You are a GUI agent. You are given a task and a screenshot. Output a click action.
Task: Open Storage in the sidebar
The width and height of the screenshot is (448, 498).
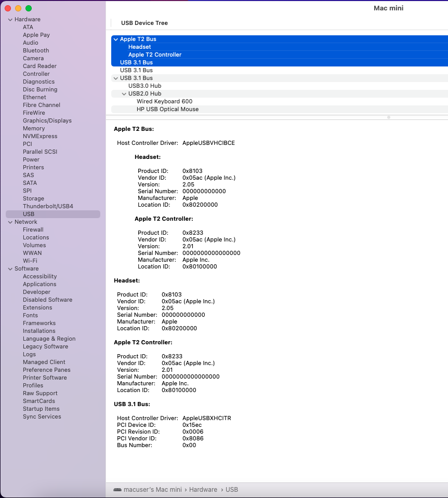pos(33,198)
